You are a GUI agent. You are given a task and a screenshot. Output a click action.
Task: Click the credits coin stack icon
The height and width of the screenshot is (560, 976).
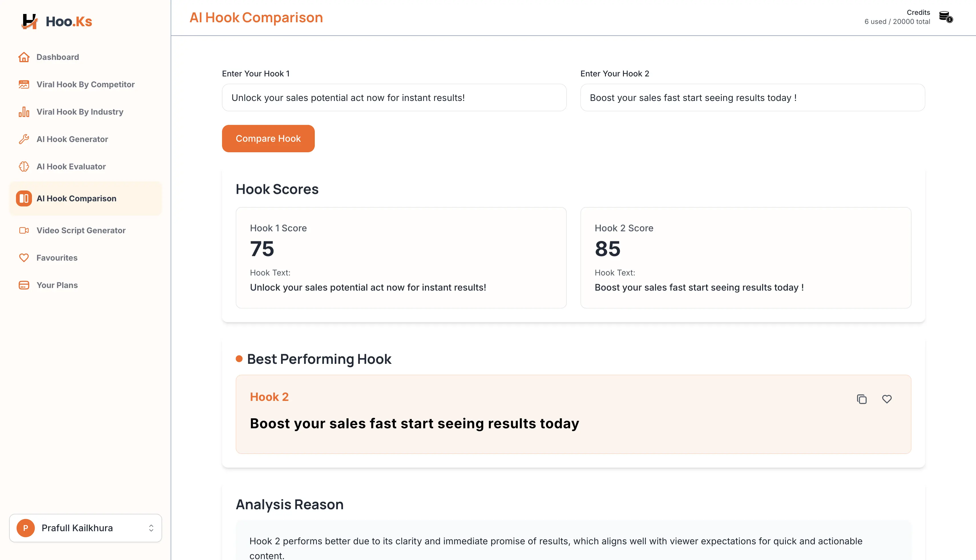(945, 17)
